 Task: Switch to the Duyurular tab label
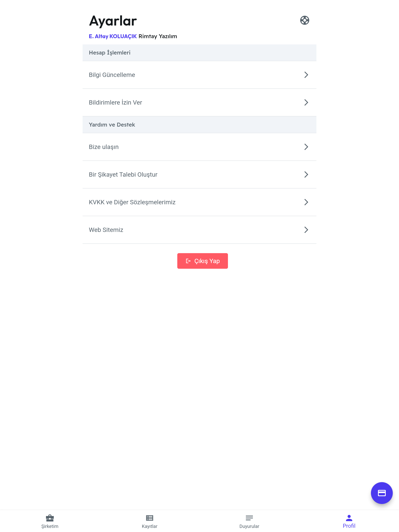point(249,526)
